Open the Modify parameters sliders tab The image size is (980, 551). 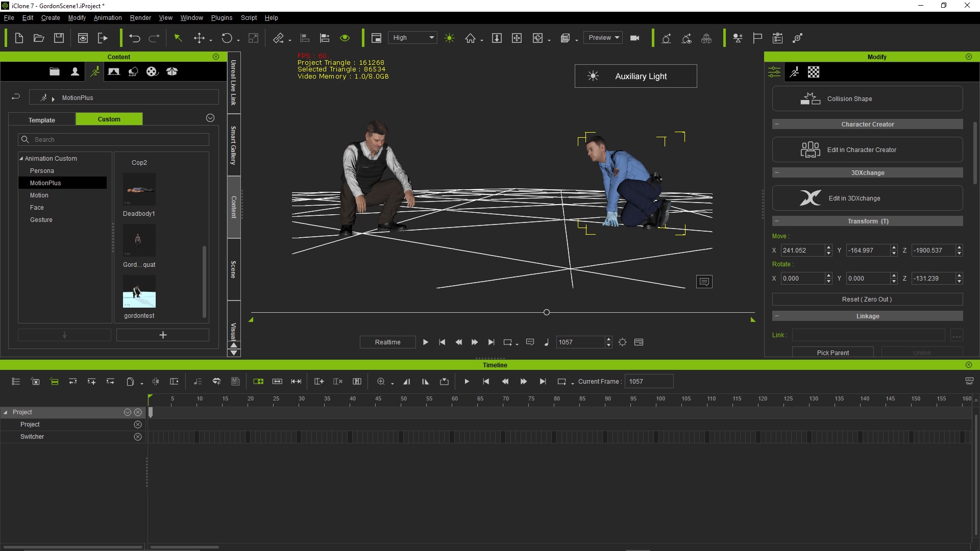click(x=774, y=72)
